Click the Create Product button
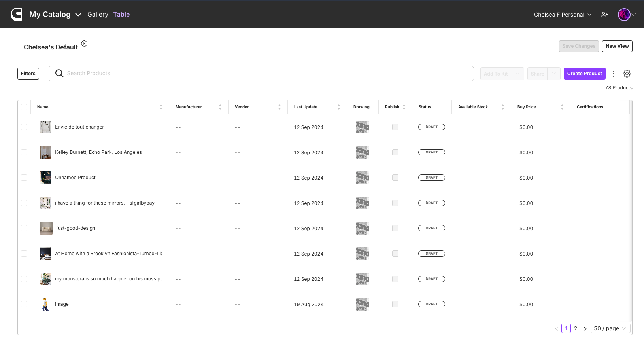The image size is (644, 339). pyautogui.click(x=584, y=74)
